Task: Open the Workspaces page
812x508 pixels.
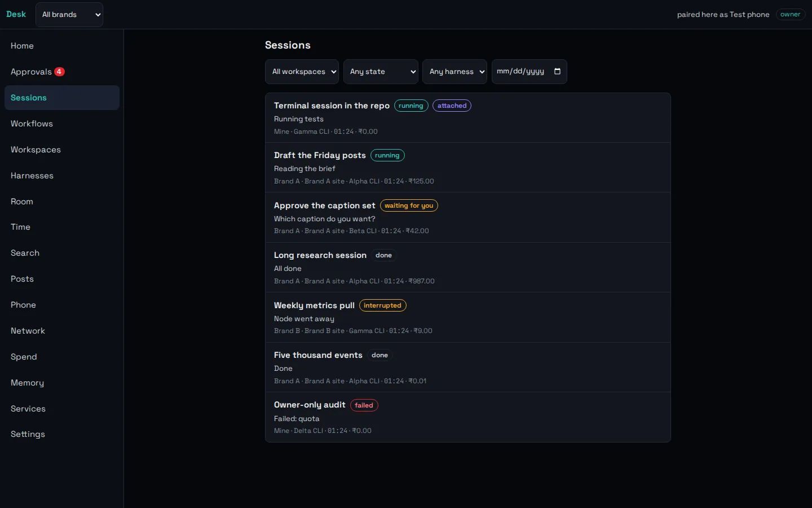Action: pos(62,150)
